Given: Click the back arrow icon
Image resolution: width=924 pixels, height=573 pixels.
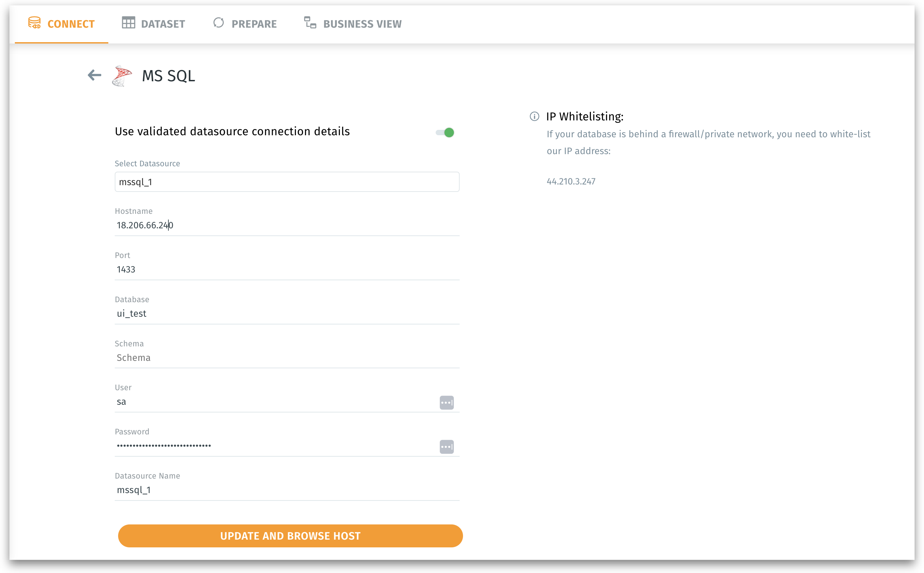Looking at the screenshot, I should coord(94,75).
